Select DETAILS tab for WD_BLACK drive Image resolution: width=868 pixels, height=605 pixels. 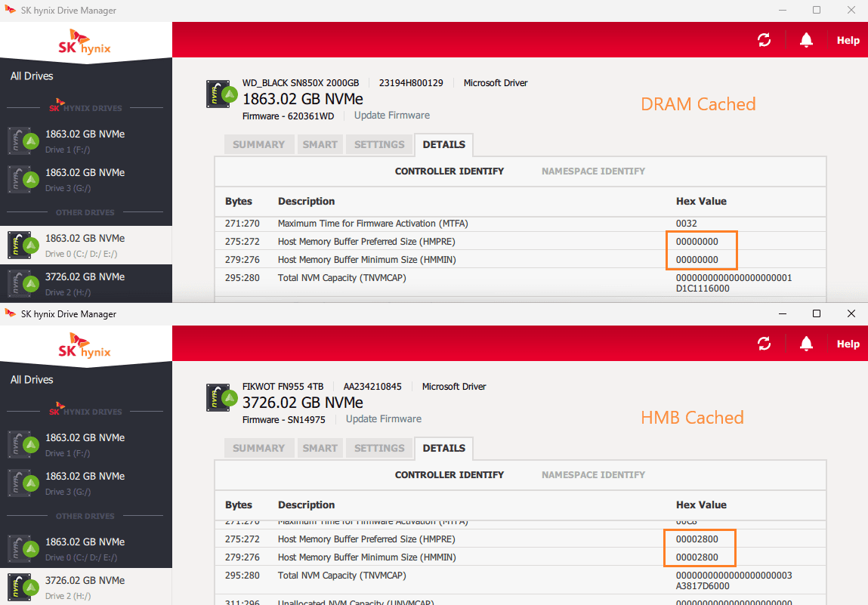click(x=444, y=144)
